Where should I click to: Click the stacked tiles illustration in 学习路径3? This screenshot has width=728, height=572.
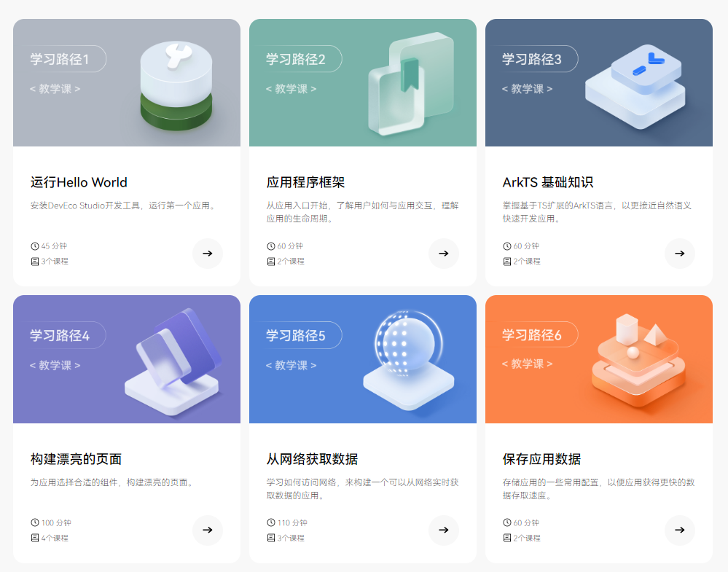pos(635,87)
